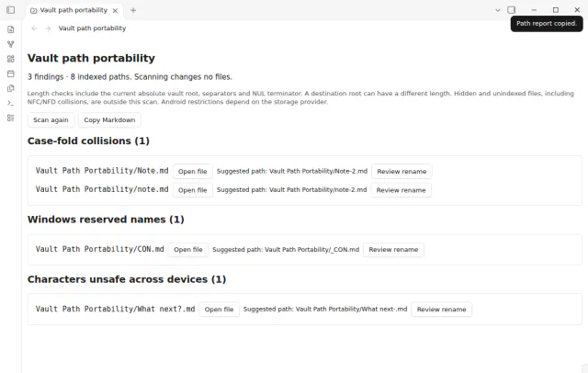Click 'Suggested path: Vault Path Portability/Note-2.md'
The width and height of the screenshot is (588, 373).
(292, 171)
